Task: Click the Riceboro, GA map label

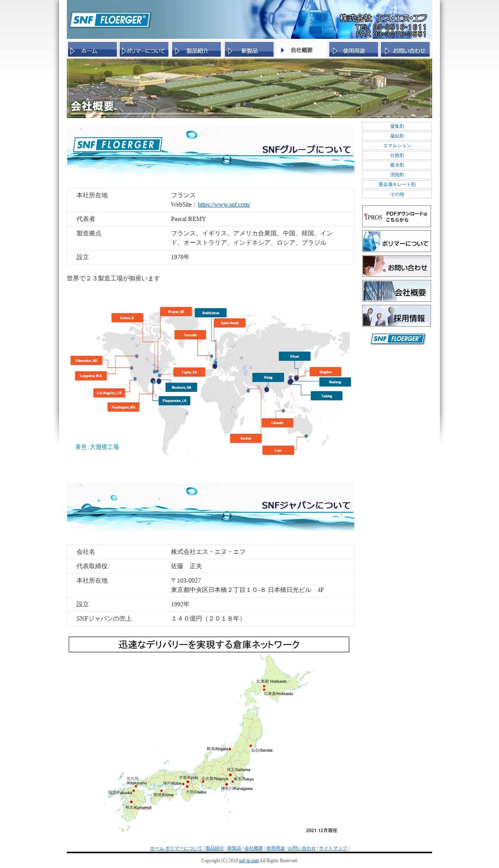Action: point(181,387)
